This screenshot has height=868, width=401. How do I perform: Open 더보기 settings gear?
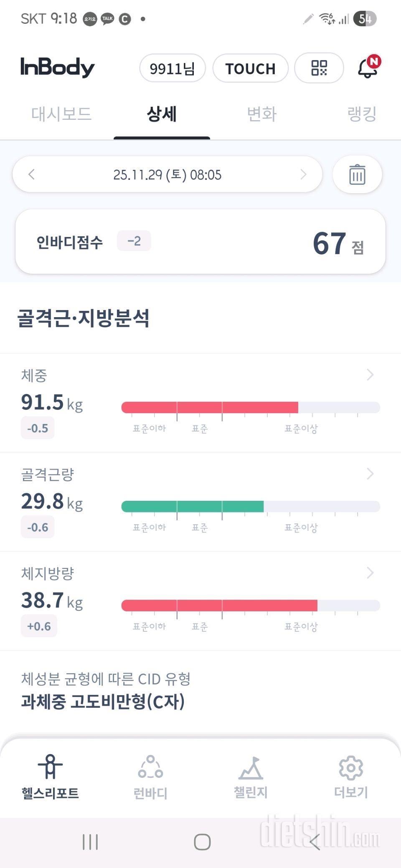[x=351, y=776]
